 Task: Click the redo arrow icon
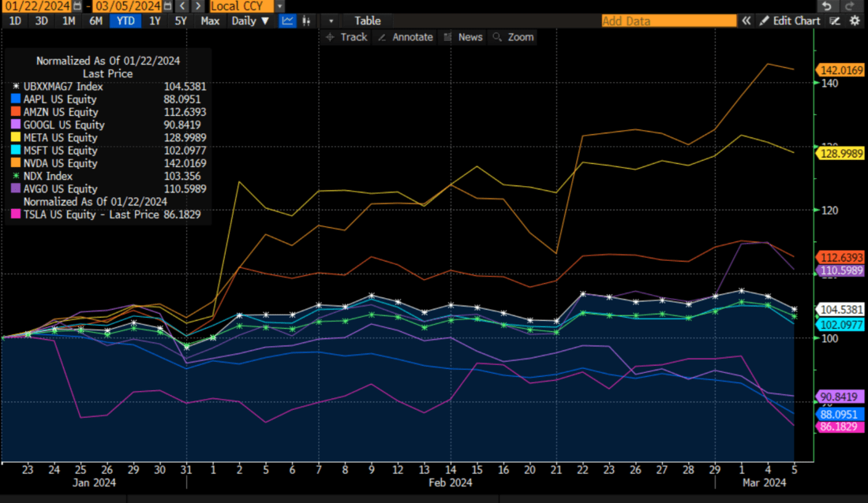pos(850,6)
